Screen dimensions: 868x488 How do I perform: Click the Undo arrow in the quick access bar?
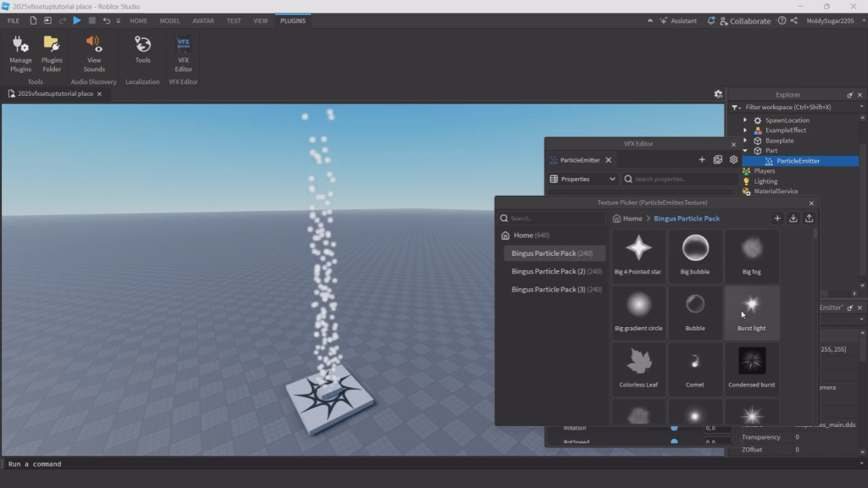(x=106, y=20)
